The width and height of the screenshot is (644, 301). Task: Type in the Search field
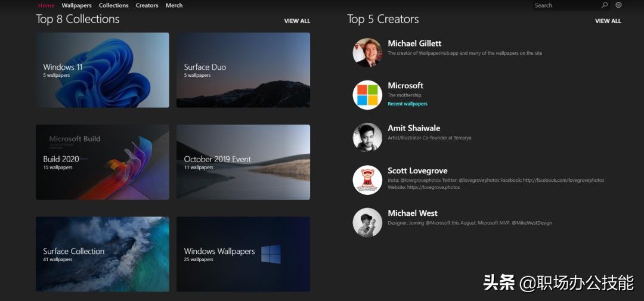565,5
